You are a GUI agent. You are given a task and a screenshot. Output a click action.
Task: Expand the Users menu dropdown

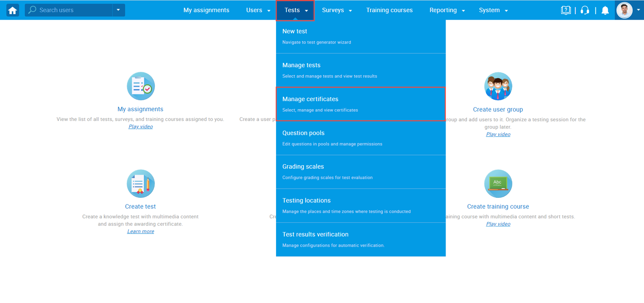tap(258, 10)
